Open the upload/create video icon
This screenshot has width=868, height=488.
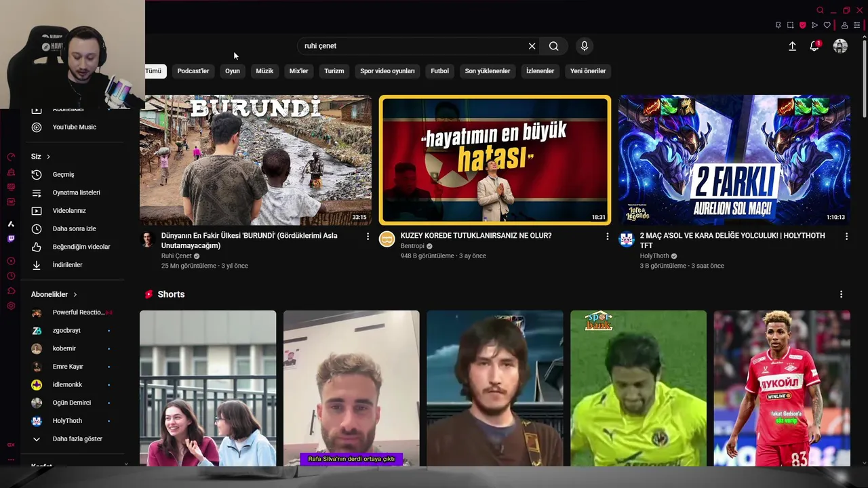(792, 46)
